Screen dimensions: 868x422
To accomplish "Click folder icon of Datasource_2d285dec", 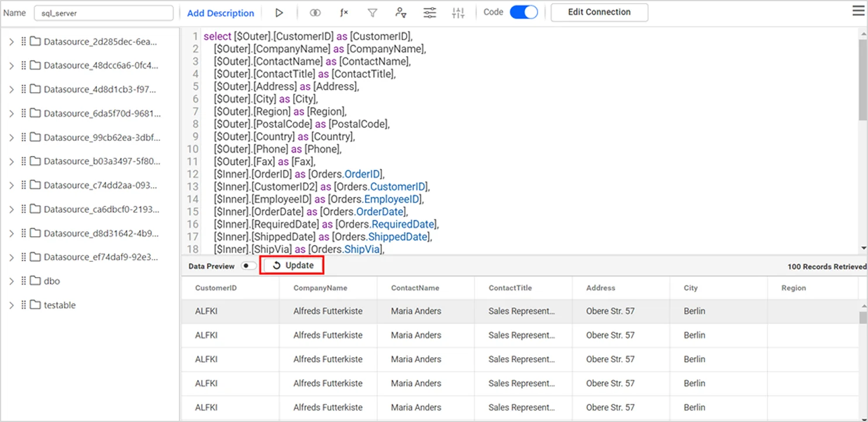I will click(35, 41).
